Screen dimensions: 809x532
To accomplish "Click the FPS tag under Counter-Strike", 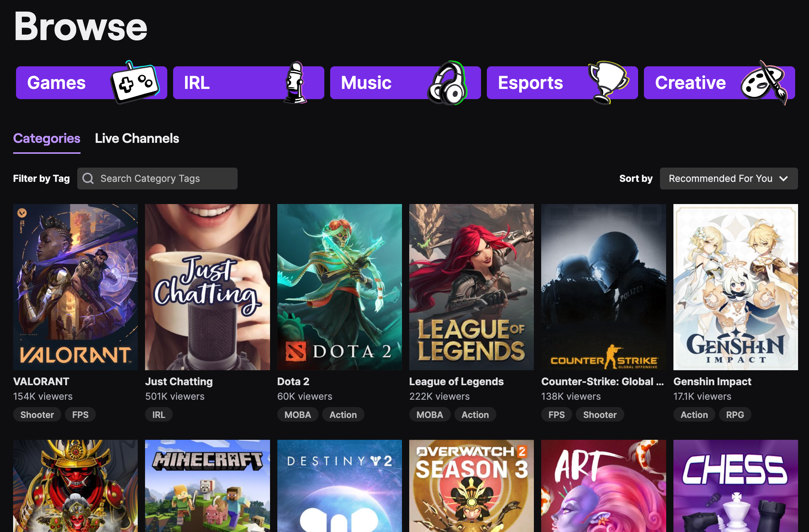I will click(x=557, y=415).
